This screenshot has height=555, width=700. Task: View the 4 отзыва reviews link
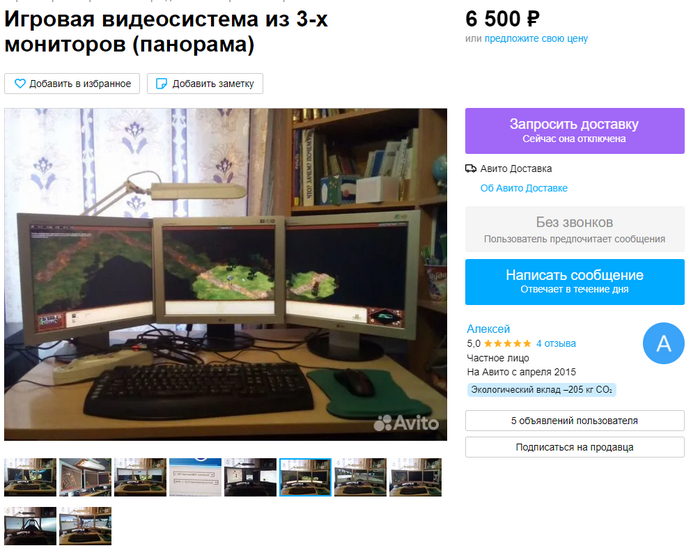[x=556, y=343]
